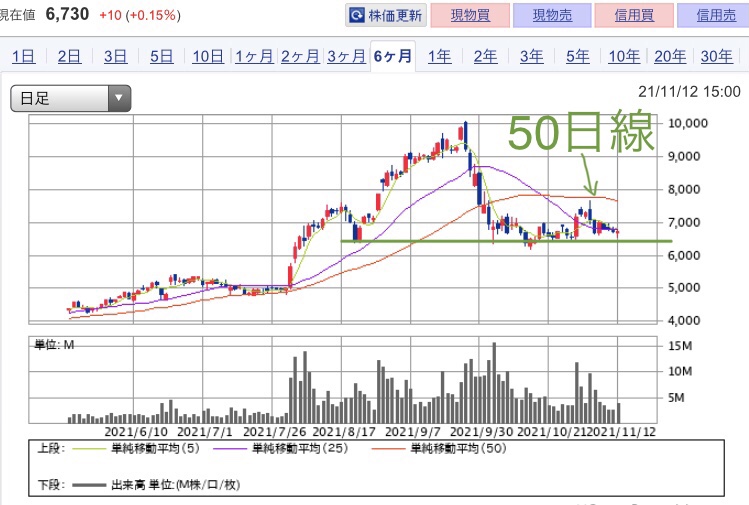The width and height of the screenshot is (749, 505).
Task: Switch chart range to 2日
Action: click(x=69, y=56)
